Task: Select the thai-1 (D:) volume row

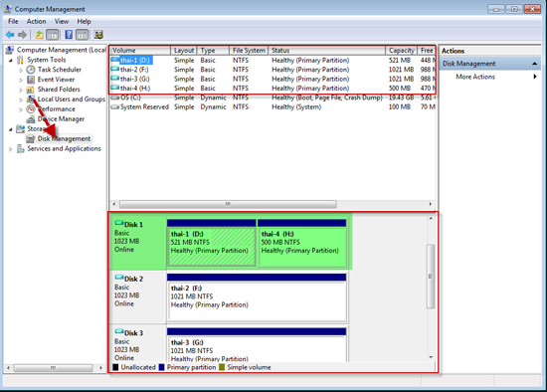Action: [273, 60]
